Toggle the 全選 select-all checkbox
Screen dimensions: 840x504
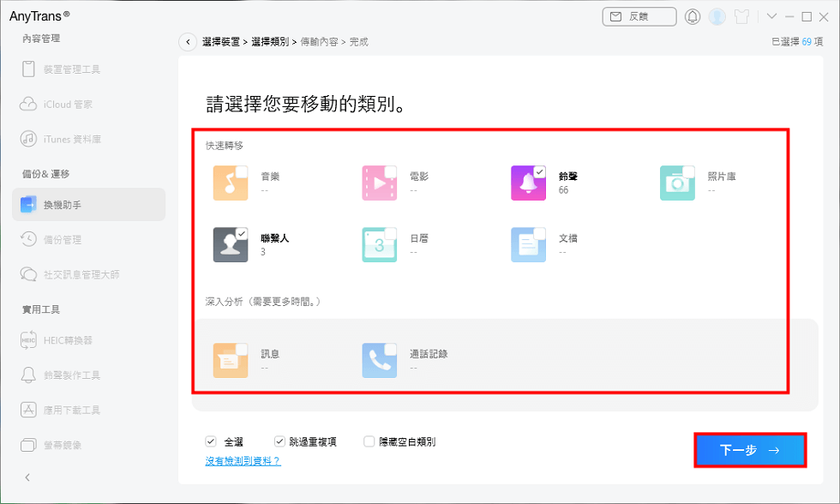[211, 441]
